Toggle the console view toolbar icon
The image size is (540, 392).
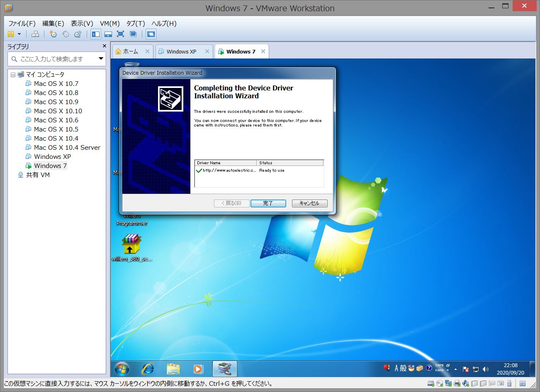[x=151, y=34]
